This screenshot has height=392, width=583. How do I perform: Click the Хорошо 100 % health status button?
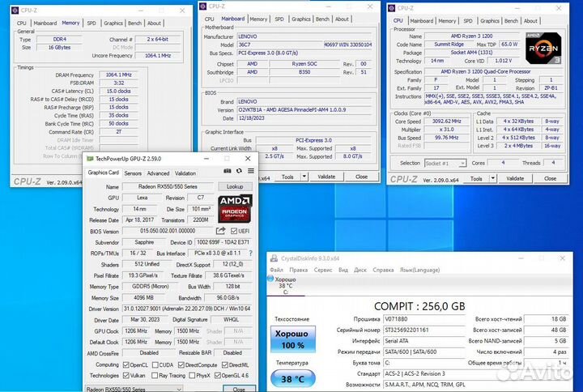[x=292, y=339]
